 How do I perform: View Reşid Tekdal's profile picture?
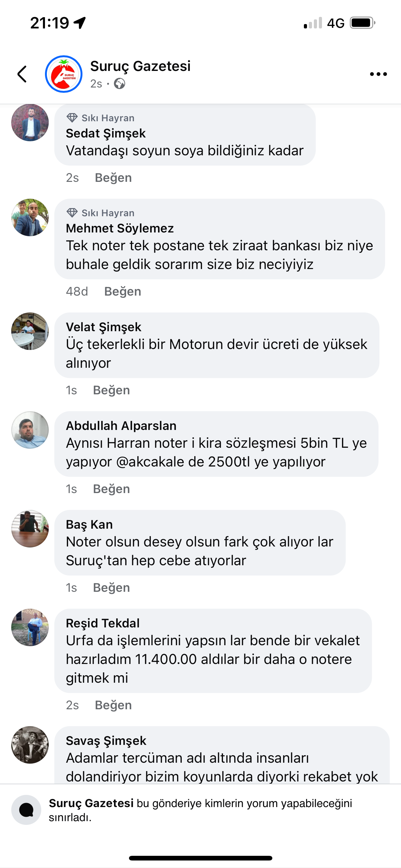[x=30, y=627]
